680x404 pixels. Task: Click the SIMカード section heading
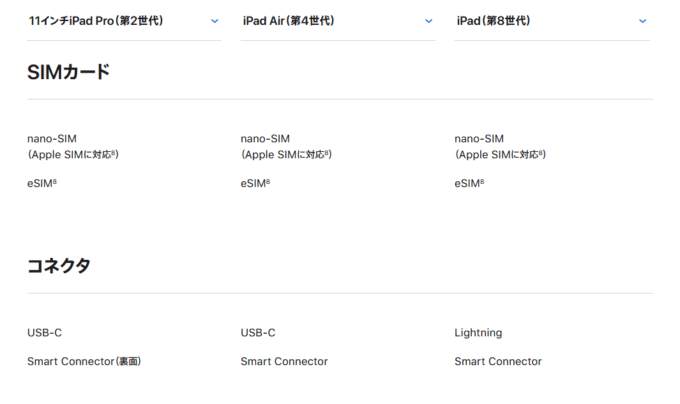[69, 72]
